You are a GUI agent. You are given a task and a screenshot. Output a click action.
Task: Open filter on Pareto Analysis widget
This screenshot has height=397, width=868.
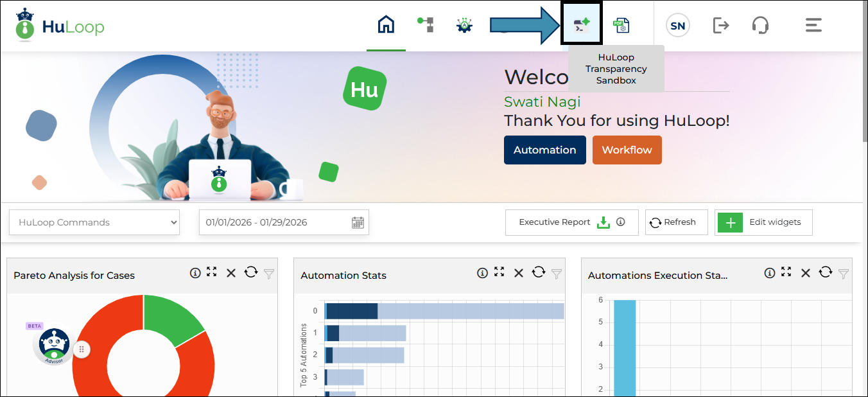269,274
